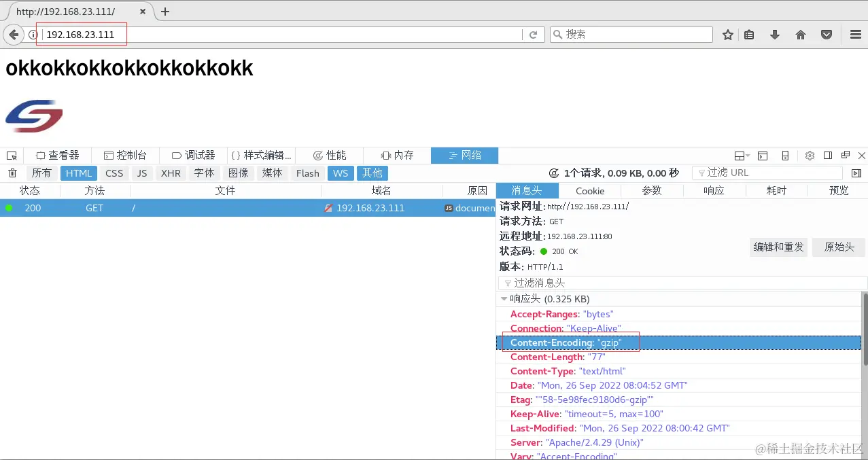Open the 响应 details tab
Image resolution: width=868 pixels, height=460 pixels.
714,191
